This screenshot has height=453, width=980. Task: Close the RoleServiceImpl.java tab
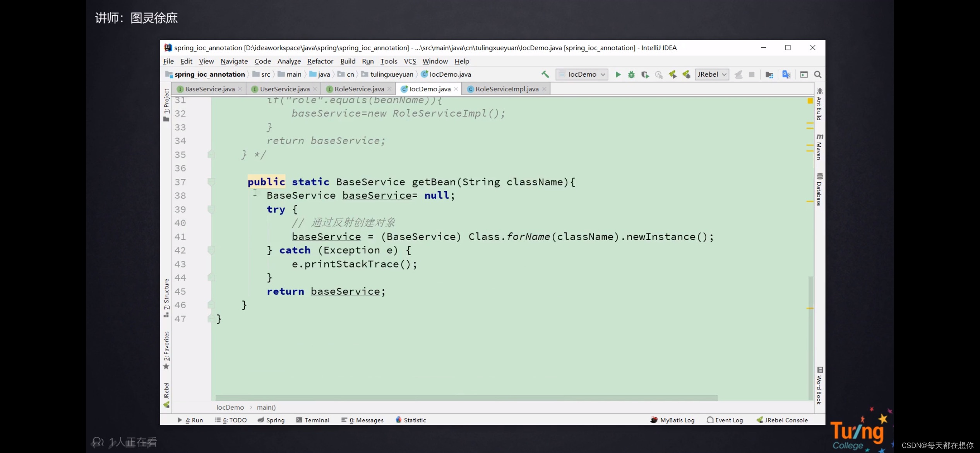point(544,89)
